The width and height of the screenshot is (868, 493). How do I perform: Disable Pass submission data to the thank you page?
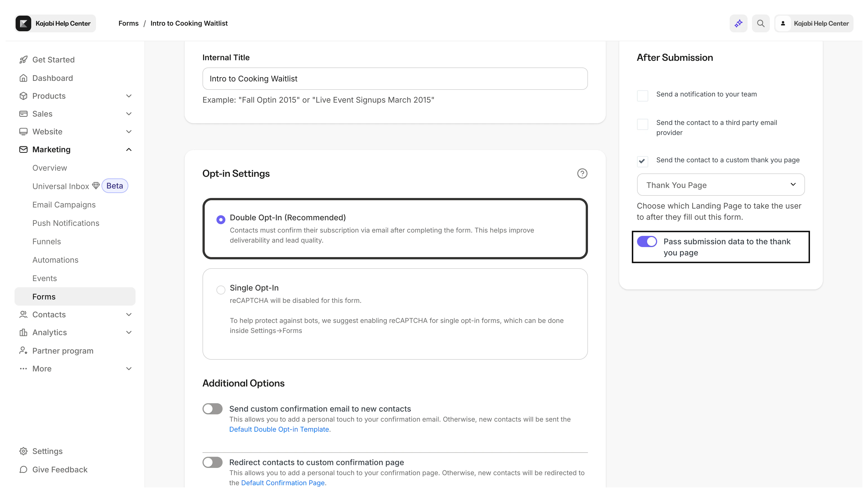click(x=646, y=241)
